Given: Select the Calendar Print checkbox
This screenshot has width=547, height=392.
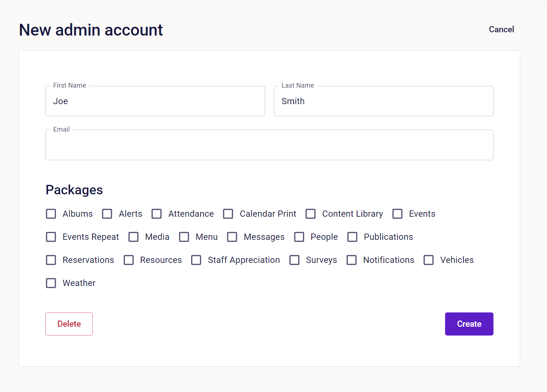Looking at the screenshot, I should [x=228, y=214].
